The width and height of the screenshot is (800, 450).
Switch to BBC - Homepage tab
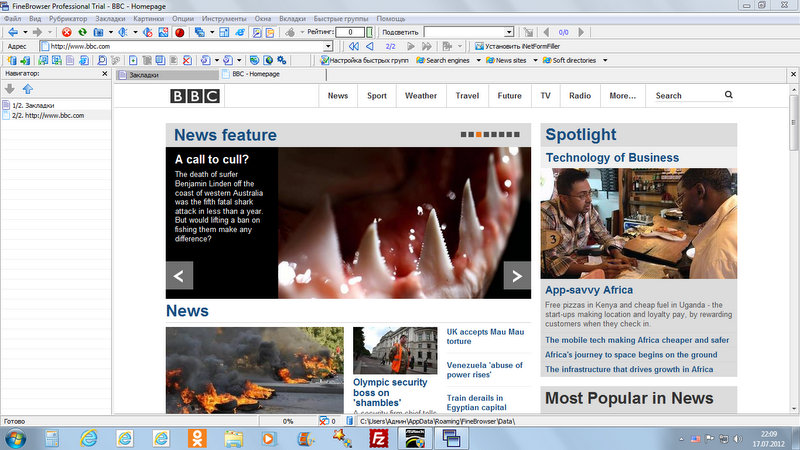click(273, 74)
